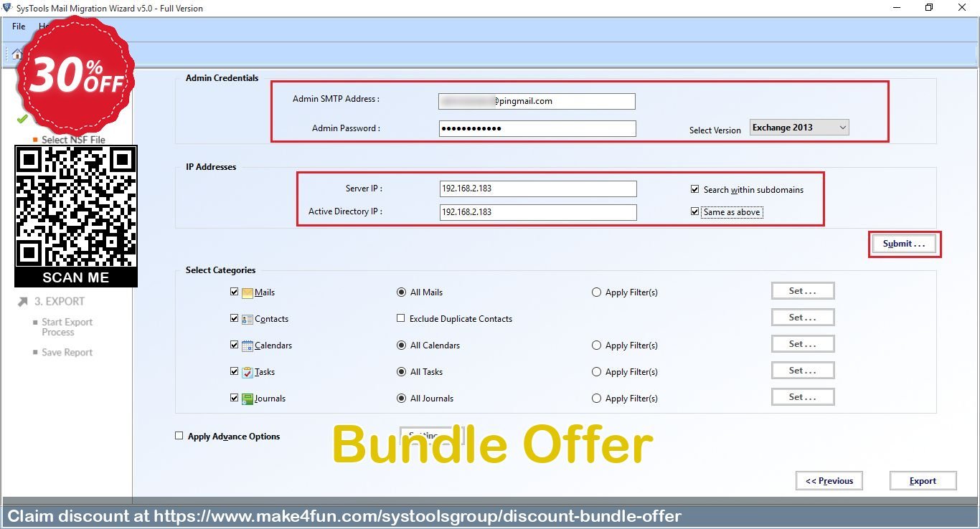Click the Select NSF File step
The height and width of the screenshot is (529, 980).
73,140
